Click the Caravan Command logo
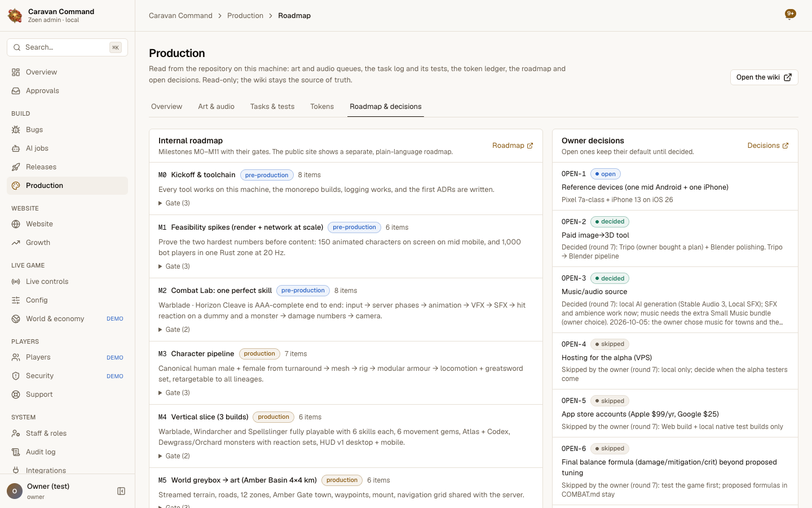 [15, 16]
